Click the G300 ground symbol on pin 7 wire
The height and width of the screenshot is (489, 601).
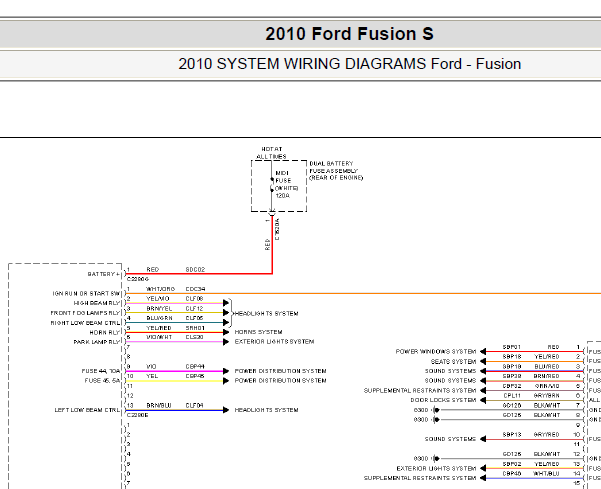[x=436, y=410]
